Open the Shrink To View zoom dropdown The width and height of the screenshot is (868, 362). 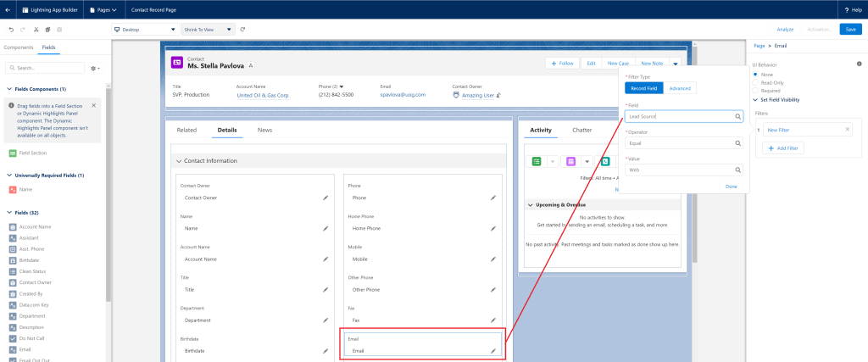pos(209,30)
